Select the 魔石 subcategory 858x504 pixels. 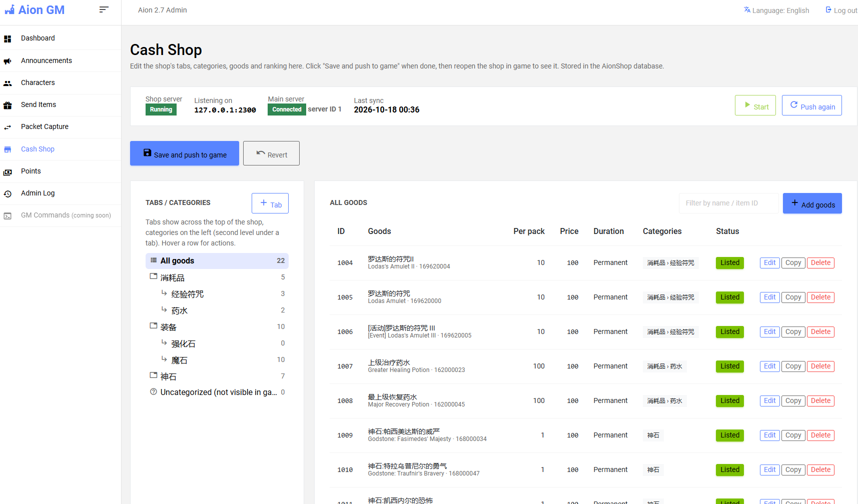point(217,360)
